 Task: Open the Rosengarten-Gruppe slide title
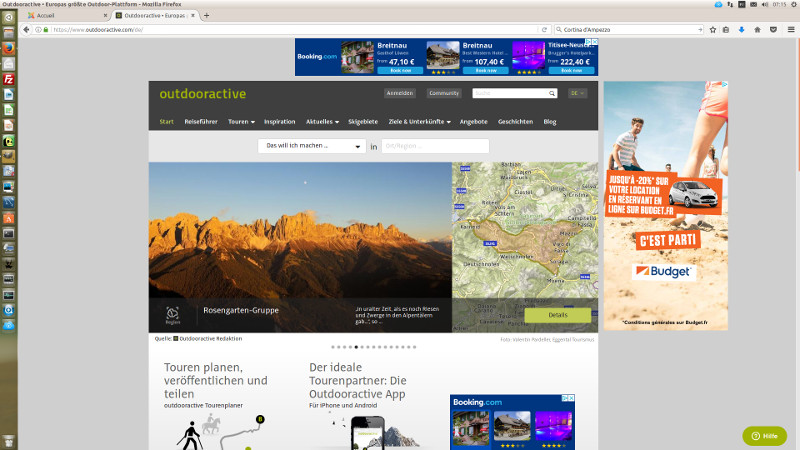(x=241, y=310)
